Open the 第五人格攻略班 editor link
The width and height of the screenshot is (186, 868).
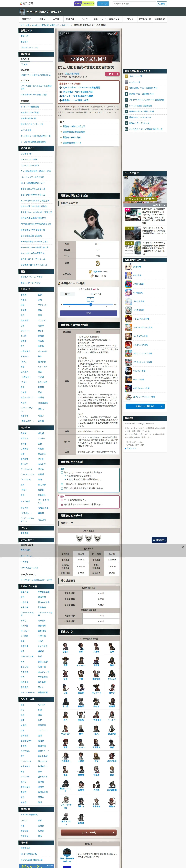pyautogui.click(x=72, y=73)
